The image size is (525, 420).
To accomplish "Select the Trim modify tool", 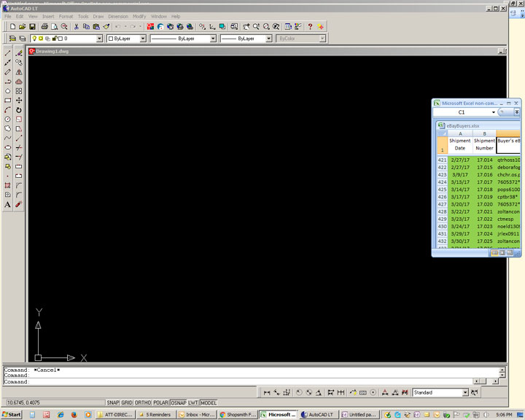I will [19, 147].
